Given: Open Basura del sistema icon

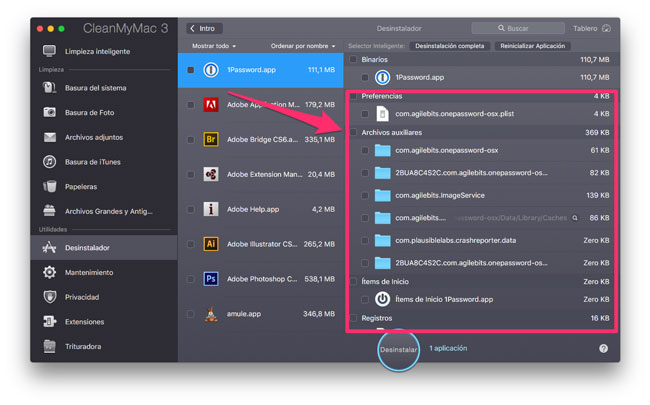Looking at the screenshot, I should (x=49, y=88).
